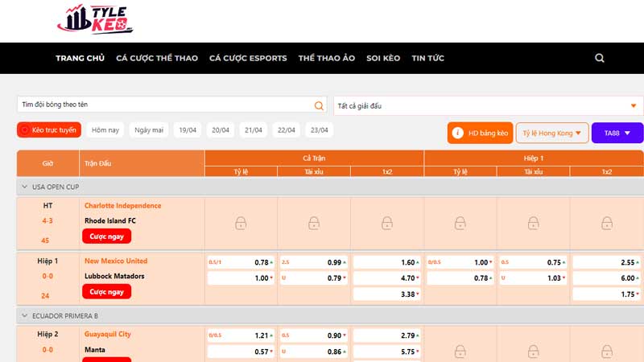This screenshot has height=362, width=644.
Task: Expand the TA88 bookmaker dropdown
Action: pos(617,133)
